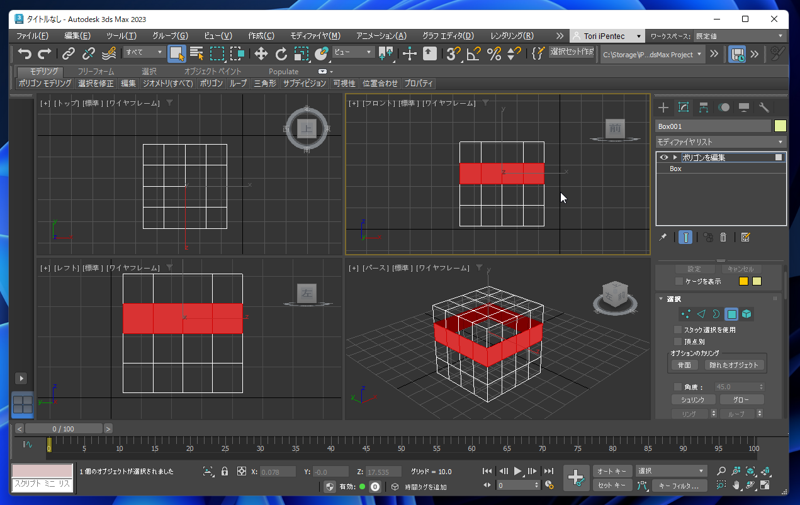Click the グロー button
Viewport: 800px width, 505px height.
tap(741, 399)
